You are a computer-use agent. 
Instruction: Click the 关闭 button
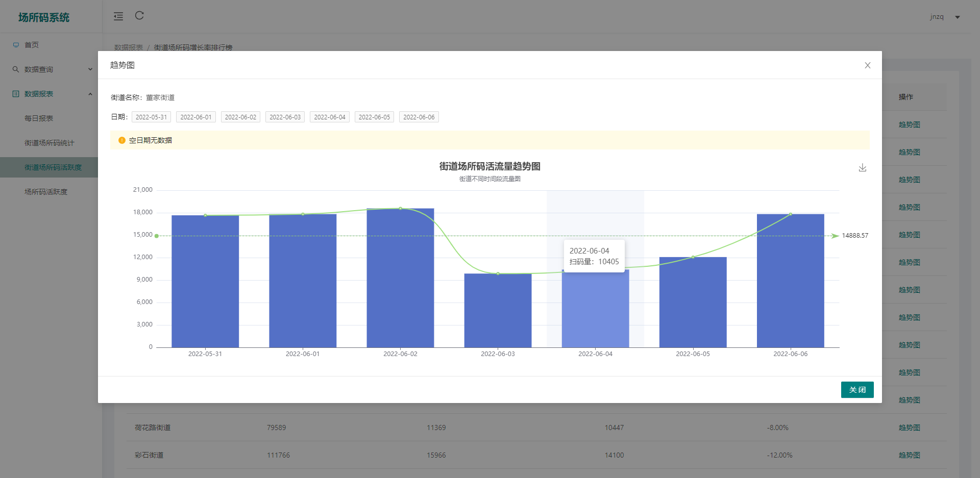(x=857, y=390)
